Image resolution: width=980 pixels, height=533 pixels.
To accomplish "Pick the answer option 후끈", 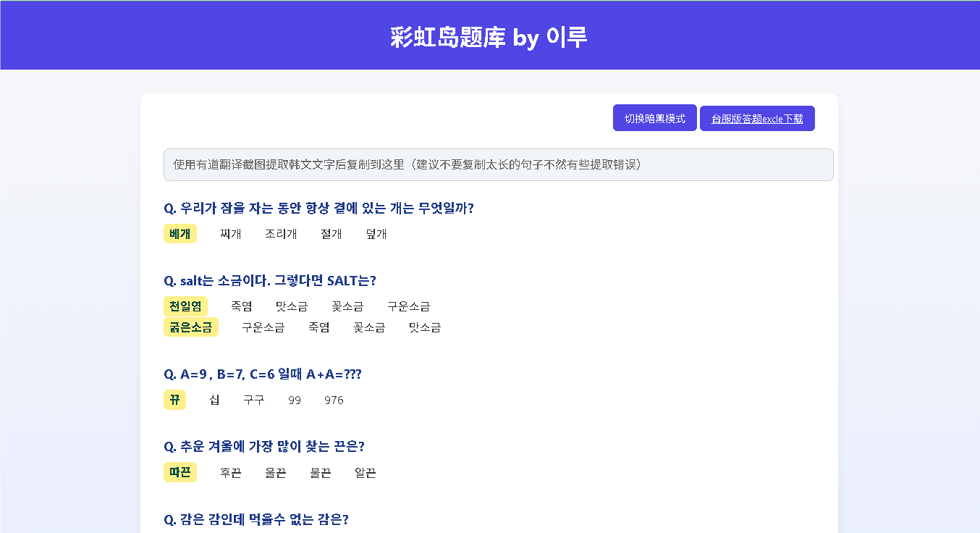I will click(230, 473).
